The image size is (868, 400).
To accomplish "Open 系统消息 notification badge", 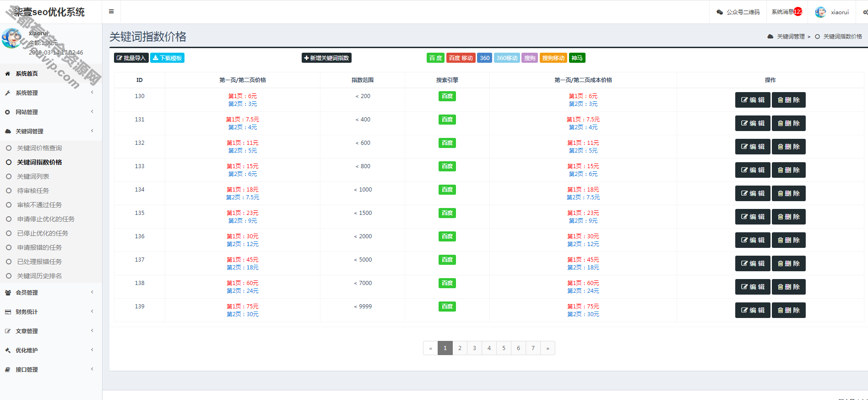I will (798, 12).
